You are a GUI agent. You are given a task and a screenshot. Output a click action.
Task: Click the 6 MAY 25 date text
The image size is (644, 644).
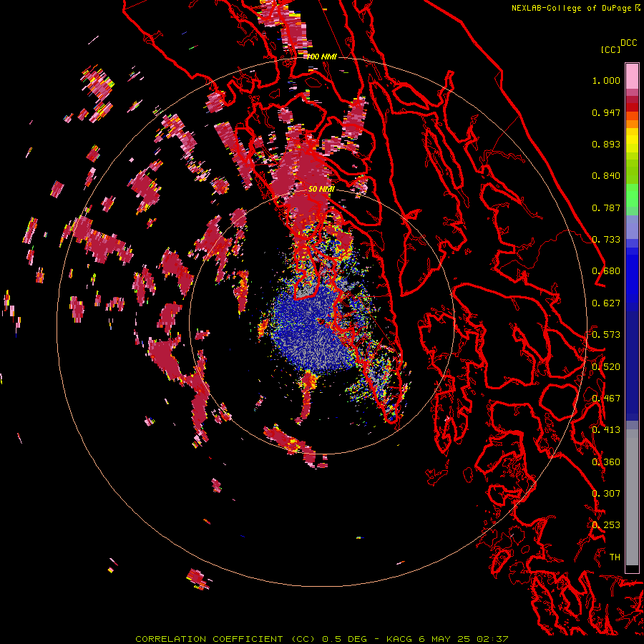pyautogui.click(x=445, y=639)
